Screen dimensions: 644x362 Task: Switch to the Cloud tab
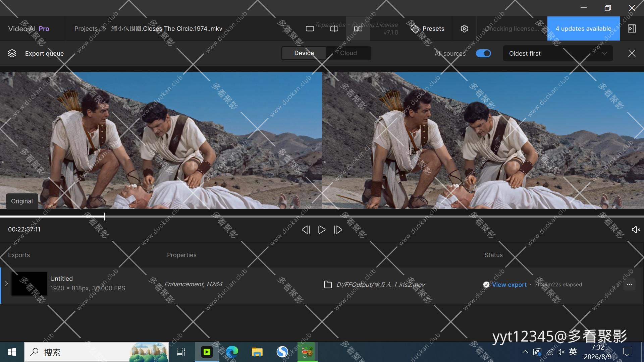tap(348, 53)
